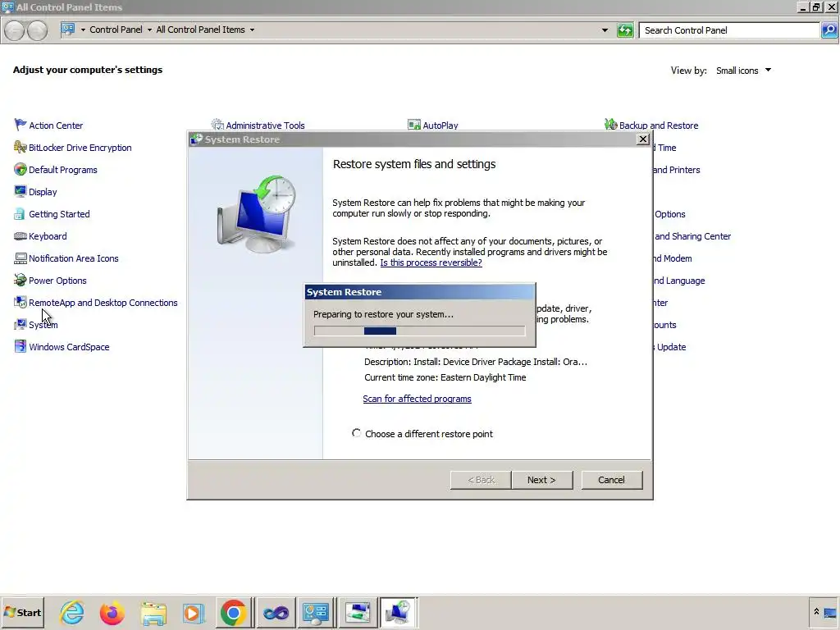Click 'Restore system files and settings' heading

coord(414,164)
